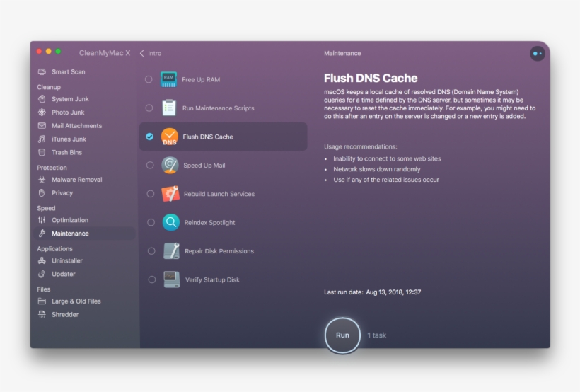Go back using the Intro chevron arrow
This screenshot has height=392, width=580.
pyautogui.click(x=141, y=53)
